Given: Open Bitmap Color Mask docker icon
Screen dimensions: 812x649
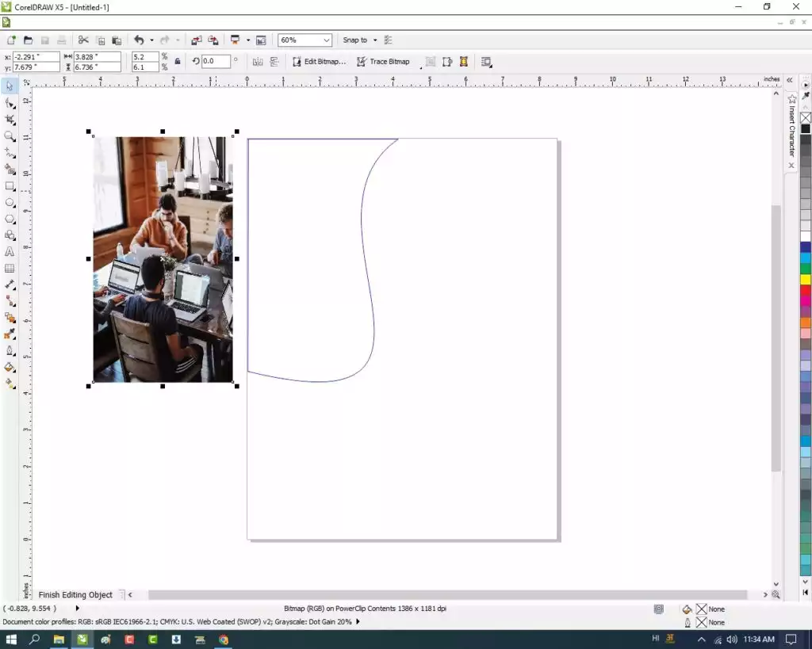Looking at the screenshot, I should (463, 62).
